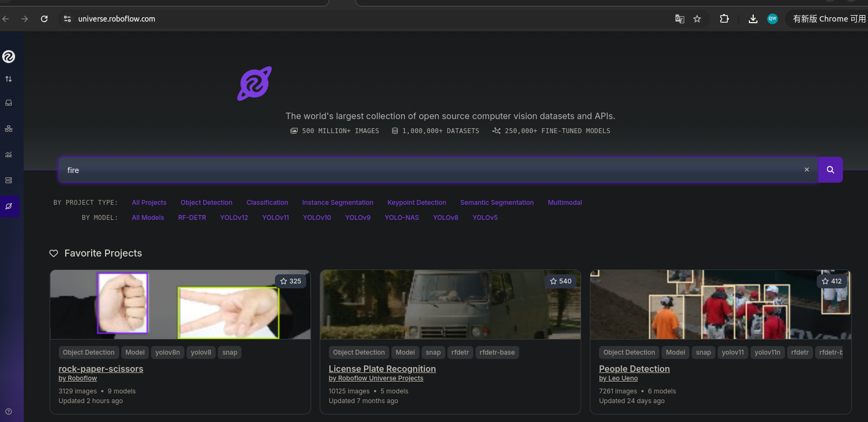868x422 pixels.
Task: Select the RF-DETR model filter
Action: [x=192, y=218]
